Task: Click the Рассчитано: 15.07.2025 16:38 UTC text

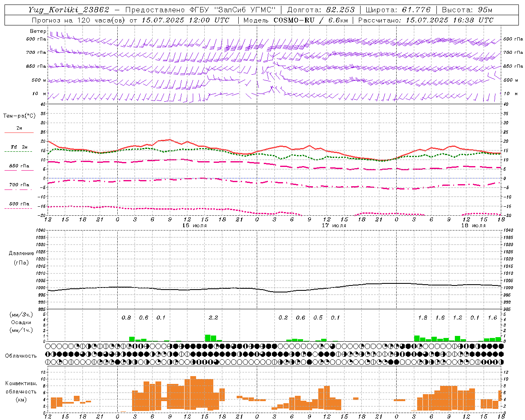Action: click(426, 20)
